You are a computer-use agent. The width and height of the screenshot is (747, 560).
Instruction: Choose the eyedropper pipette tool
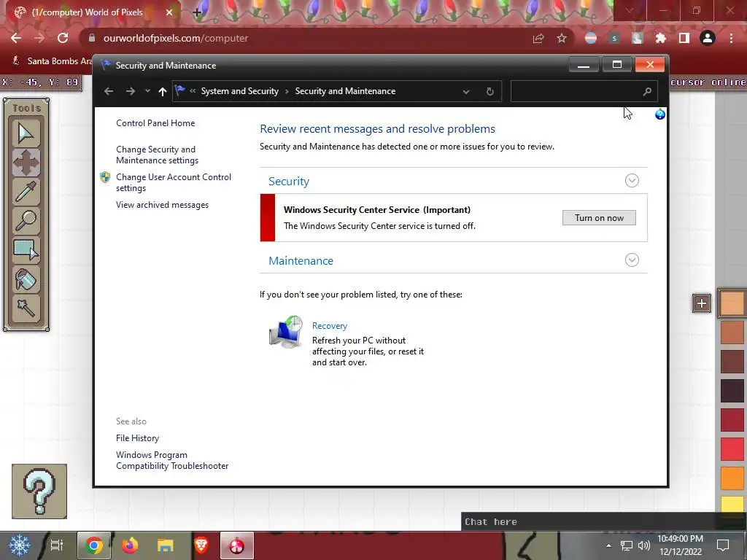tap(26, 192)
